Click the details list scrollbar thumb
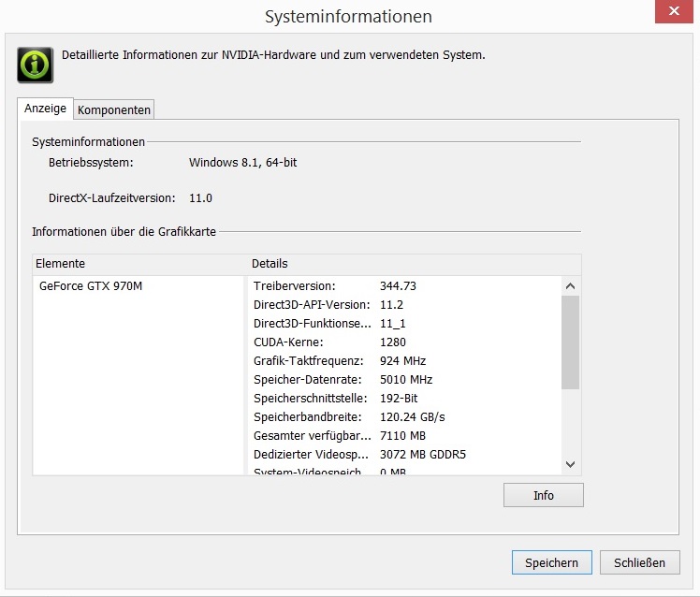Screen dimensions: 700x597 point(570,342)
